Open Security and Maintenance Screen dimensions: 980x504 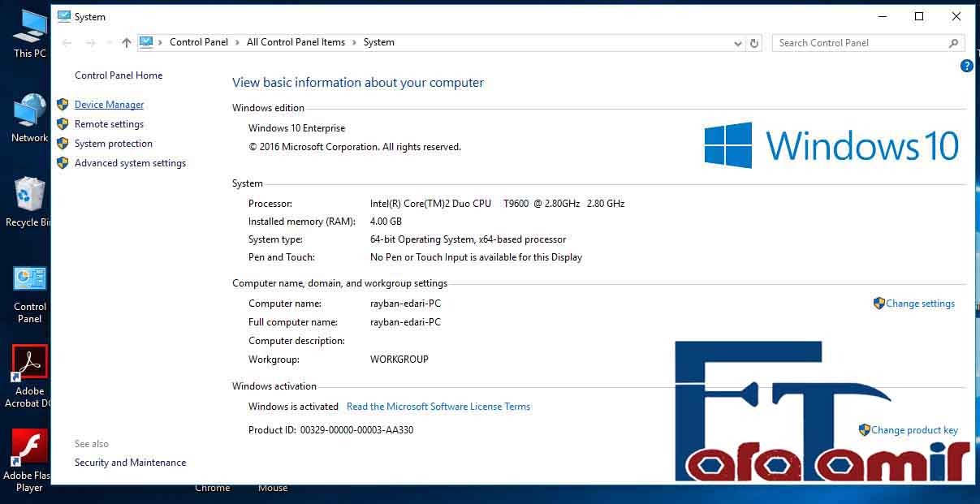pos(130,463)
